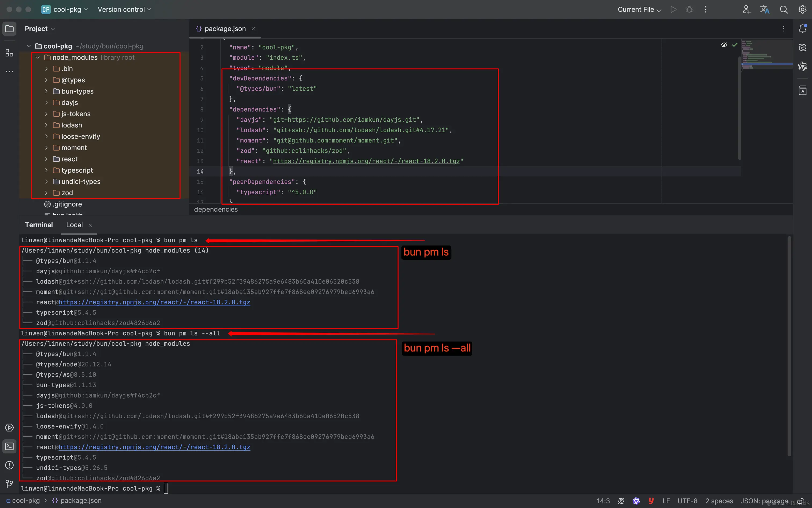This screenshot has width=812, height=508.
Task: Click the JSON schema package indicator
Action: 764,500
